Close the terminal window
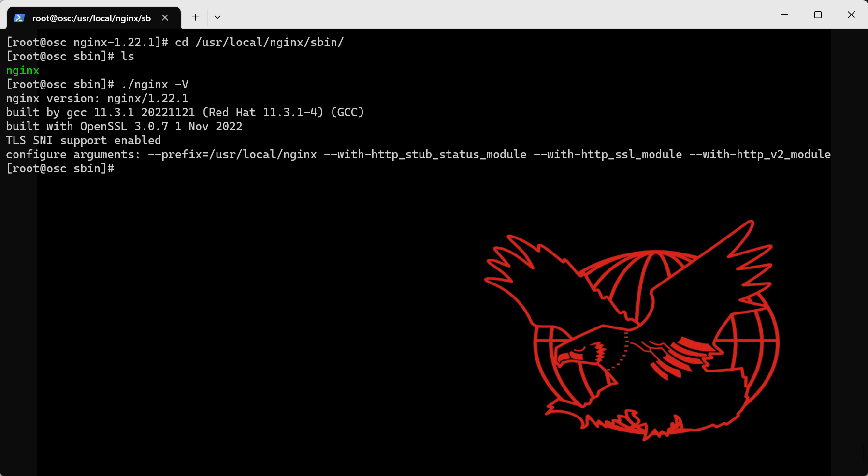The image size is (868, 476). (851, 15)
